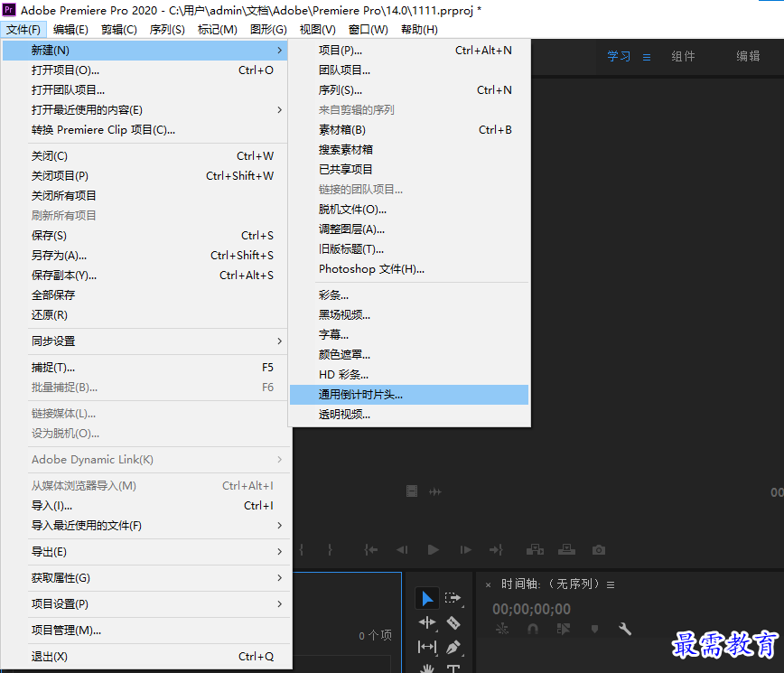The width and height of the screenshot is (784, 673).
Task: Expand the 导出(E) submenu
Action: click(145, 552)
